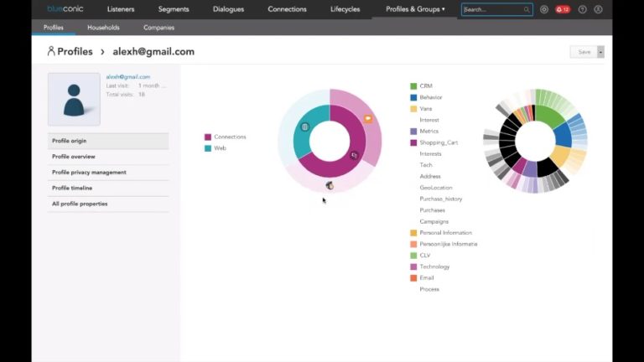
Task: Click the help question mark icon
Action: click(582, 9)
